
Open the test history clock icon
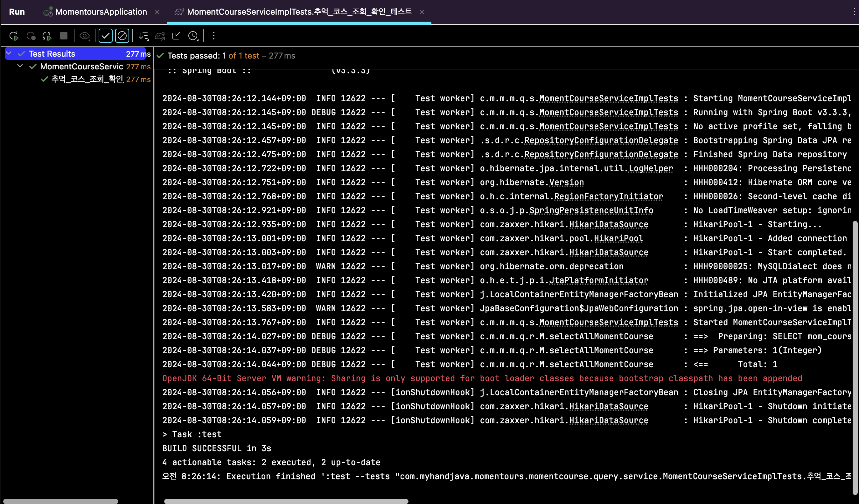(193, 36)
